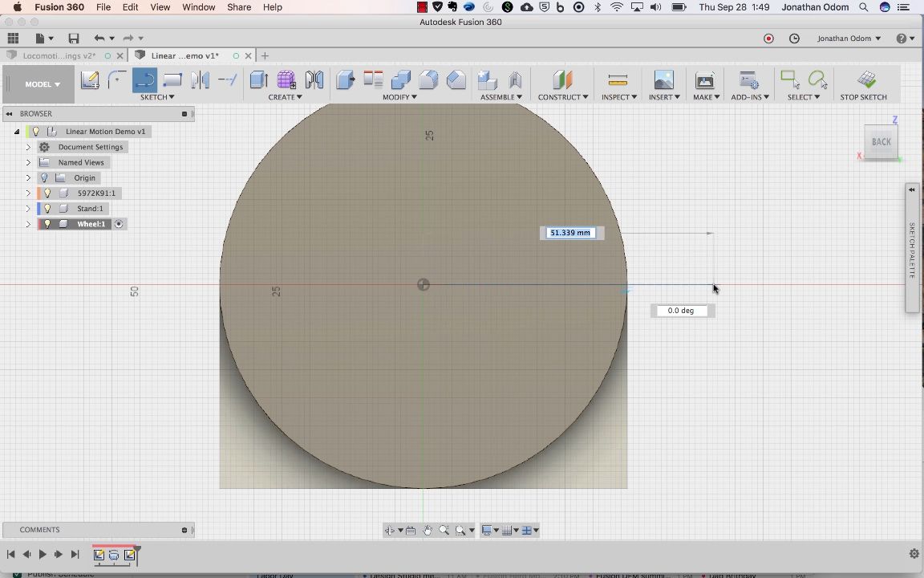Hide the 5972K91:1 component lightbulb
924x578 pixels.
point(47,193)
